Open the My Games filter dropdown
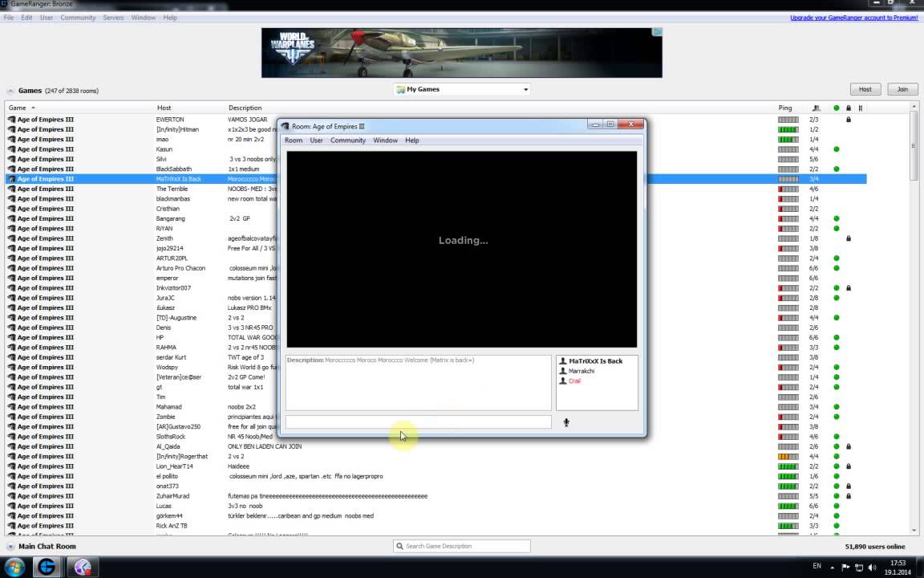 pyautogui.click(x=462, y=90)
